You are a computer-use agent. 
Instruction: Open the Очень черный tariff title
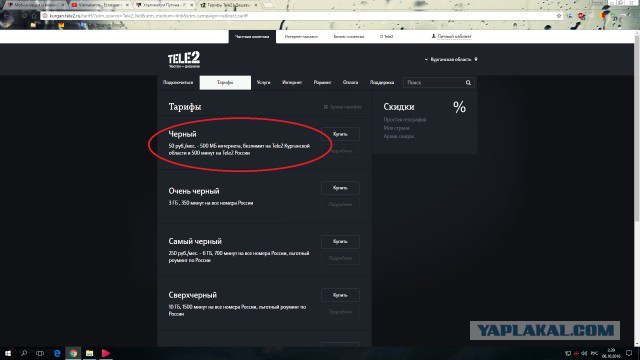(194, 191)
